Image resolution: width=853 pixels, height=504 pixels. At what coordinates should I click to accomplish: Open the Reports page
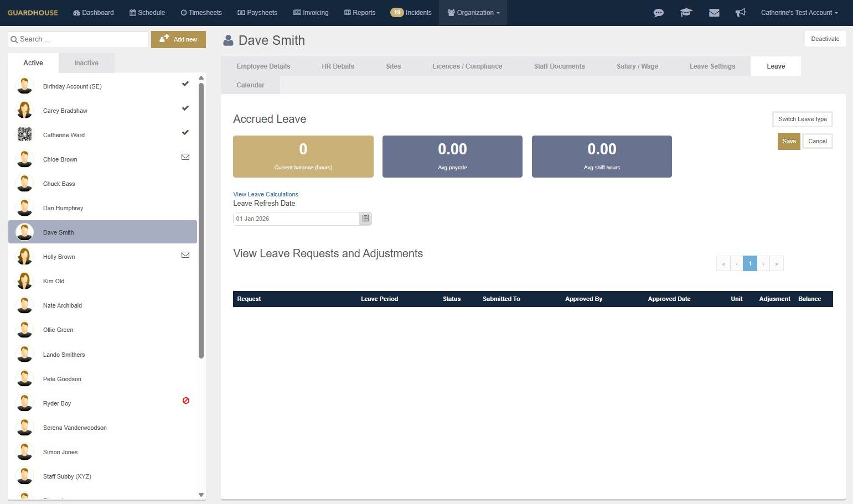(x=360, y=13)
